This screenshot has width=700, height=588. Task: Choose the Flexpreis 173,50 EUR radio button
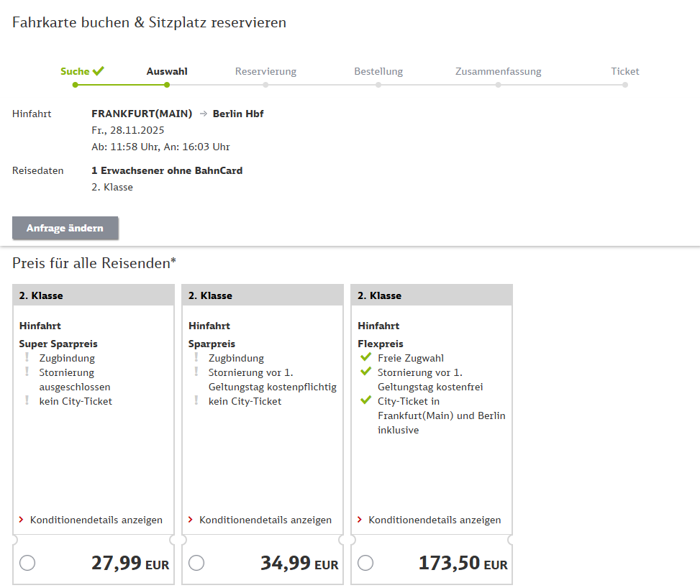pyautogui.click(x=365, y=564)
